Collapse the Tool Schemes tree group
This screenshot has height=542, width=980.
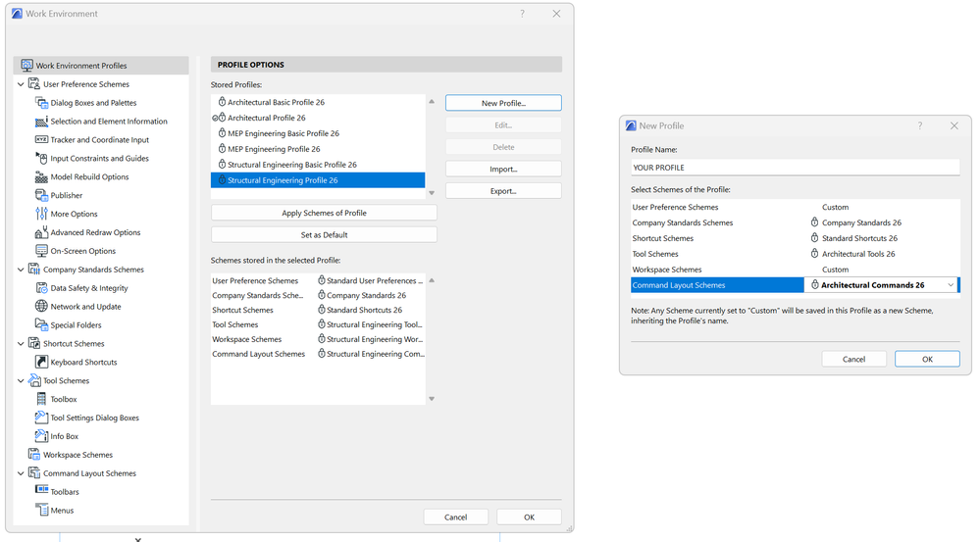[21, 380]
